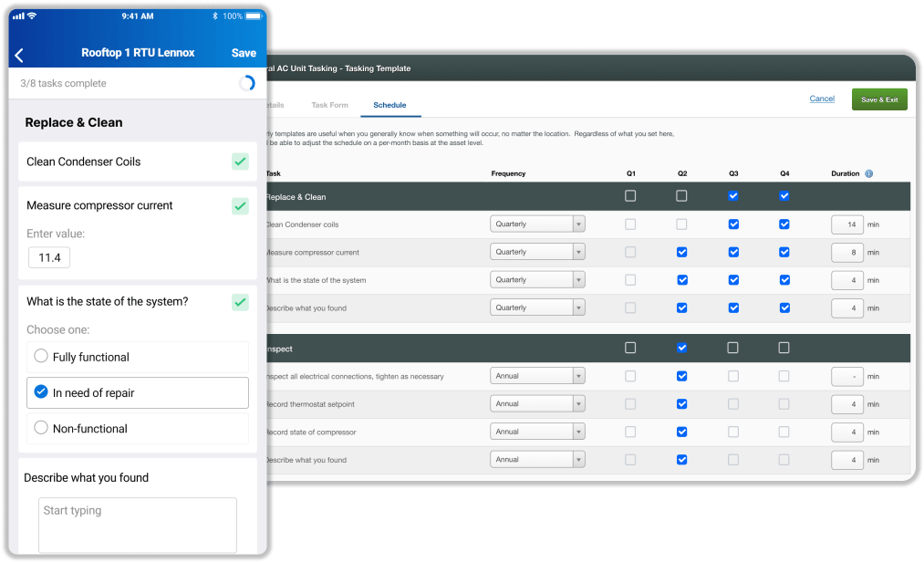The width and height of the screenshot is (924, 563).
Task: Click the Describe what you found text box
Action: click(x=137, y=523)
